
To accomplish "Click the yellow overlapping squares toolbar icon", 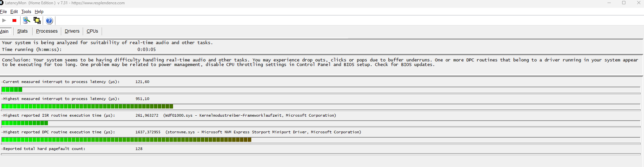I will [37, 21].
